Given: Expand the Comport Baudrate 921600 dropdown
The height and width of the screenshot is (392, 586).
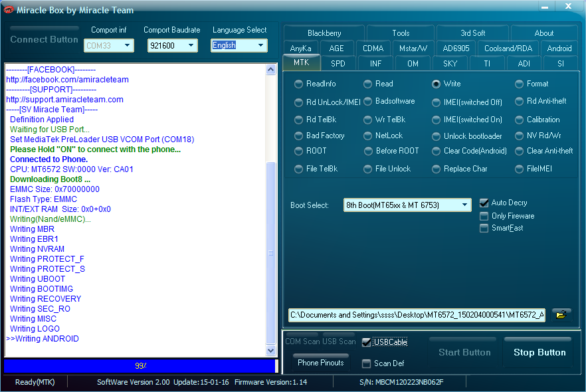Looking at the screenshot, I should pos(172,46).
